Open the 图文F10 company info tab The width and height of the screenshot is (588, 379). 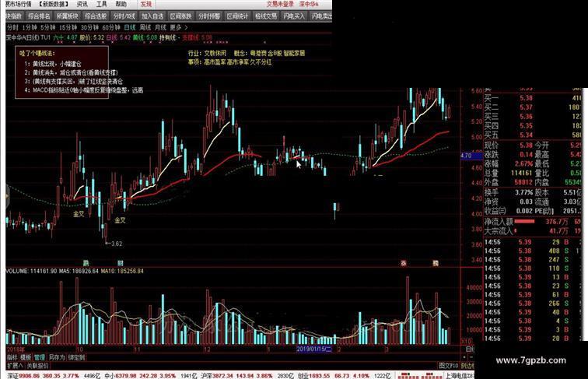click(449, 365)
